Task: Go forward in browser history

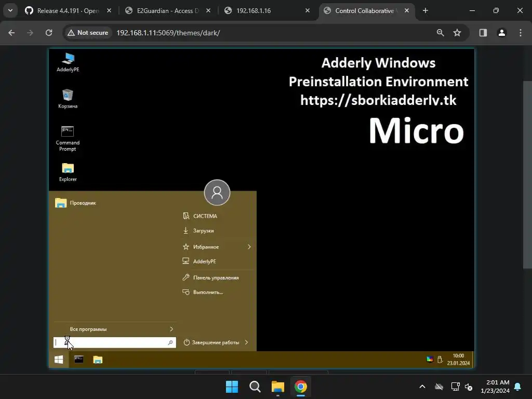Action: point(30,33)
